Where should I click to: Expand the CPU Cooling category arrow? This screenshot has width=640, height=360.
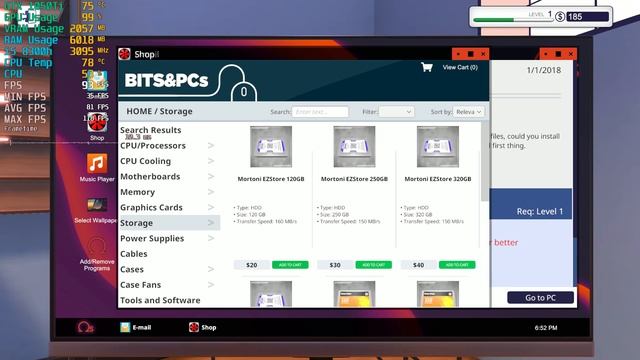211,161
